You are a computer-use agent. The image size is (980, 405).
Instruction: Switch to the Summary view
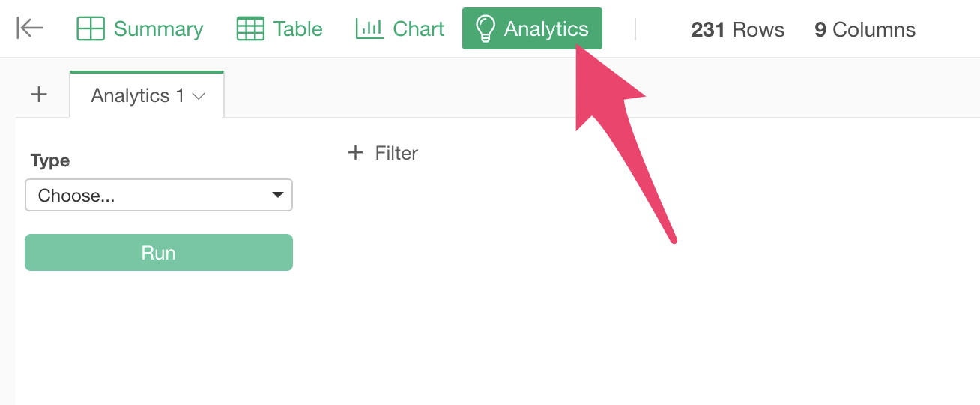[158, 29]
